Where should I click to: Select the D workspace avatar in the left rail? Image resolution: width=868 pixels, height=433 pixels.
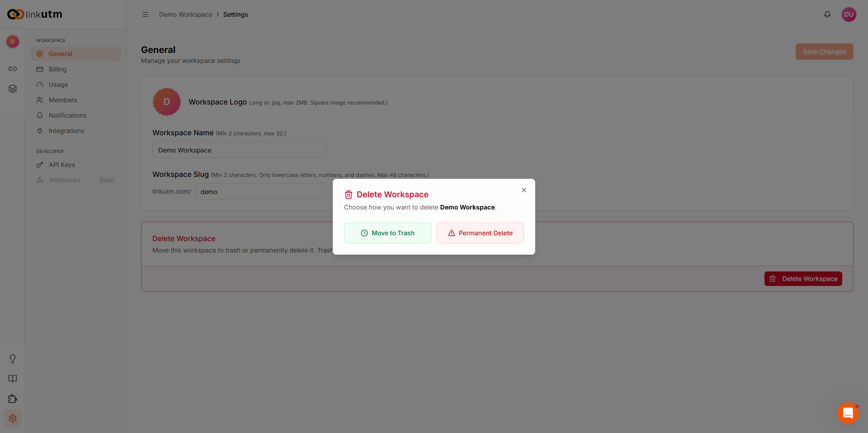13,42
